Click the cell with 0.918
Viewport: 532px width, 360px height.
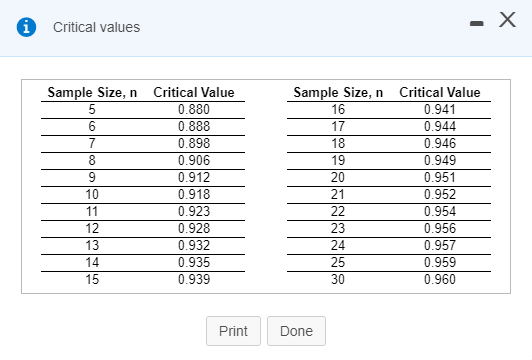pyautogui.click(x=194, y=194)
